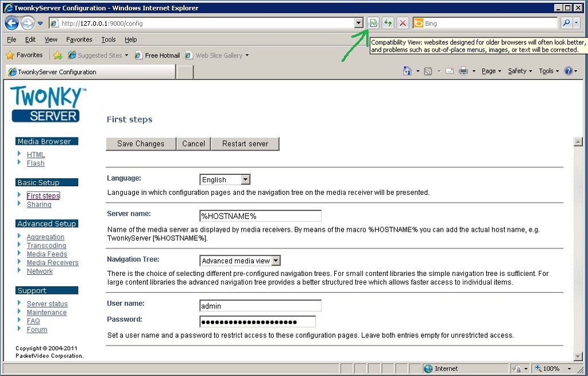This screenshot has height=376, width=588.
Task: Click the red Stop loading icon
Action: point(402,22)
